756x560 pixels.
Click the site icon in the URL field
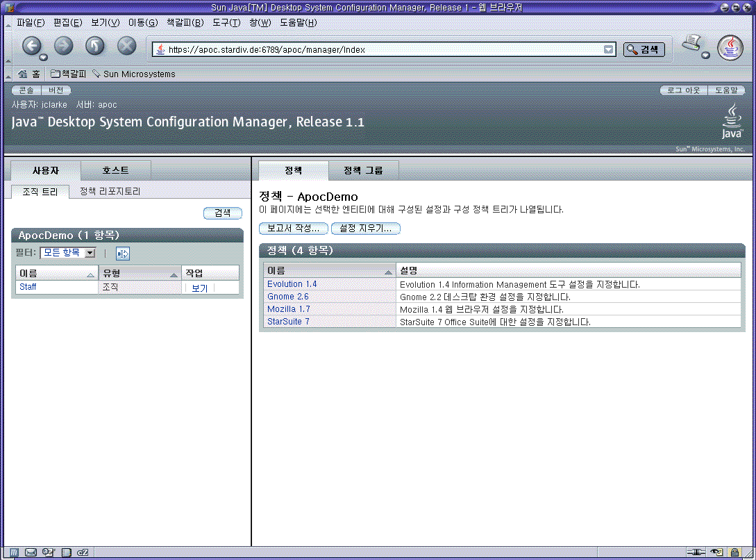click(x=160, y=49)
